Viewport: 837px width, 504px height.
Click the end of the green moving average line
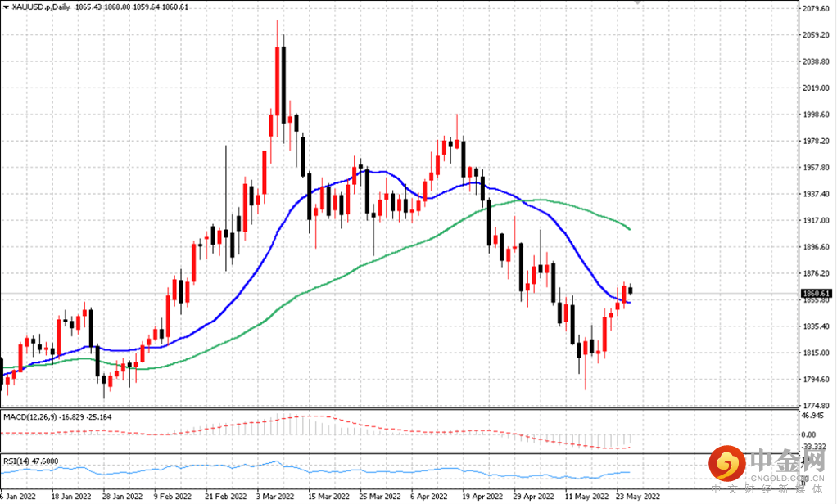coord(630,229)
